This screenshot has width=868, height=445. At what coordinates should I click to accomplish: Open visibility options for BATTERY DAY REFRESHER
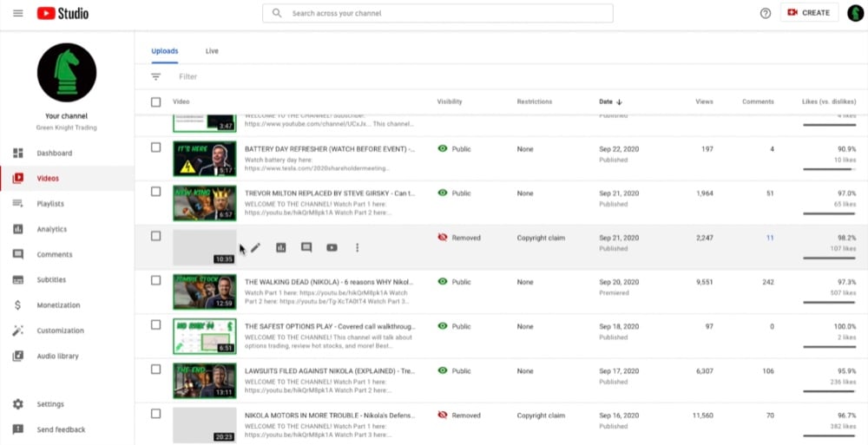(x=454, y=149)
